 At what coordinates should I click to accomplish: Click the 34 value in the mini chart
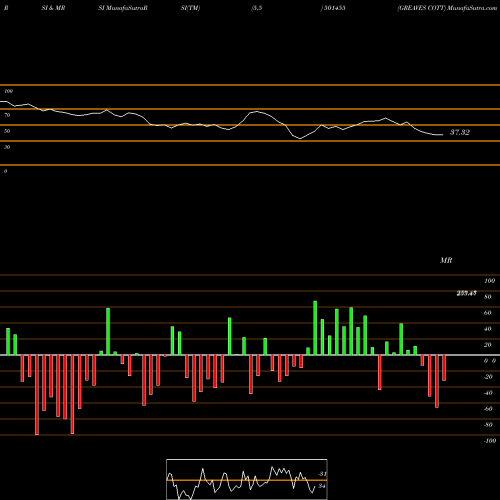[x=322, y=486]
